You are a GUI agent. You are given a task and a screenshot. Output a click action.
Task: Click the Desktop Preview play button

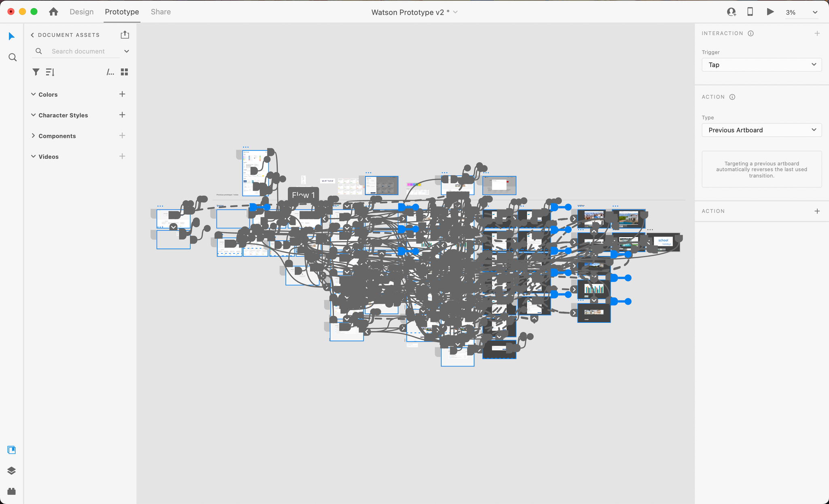pyautogui.click(x=770, y=12)
